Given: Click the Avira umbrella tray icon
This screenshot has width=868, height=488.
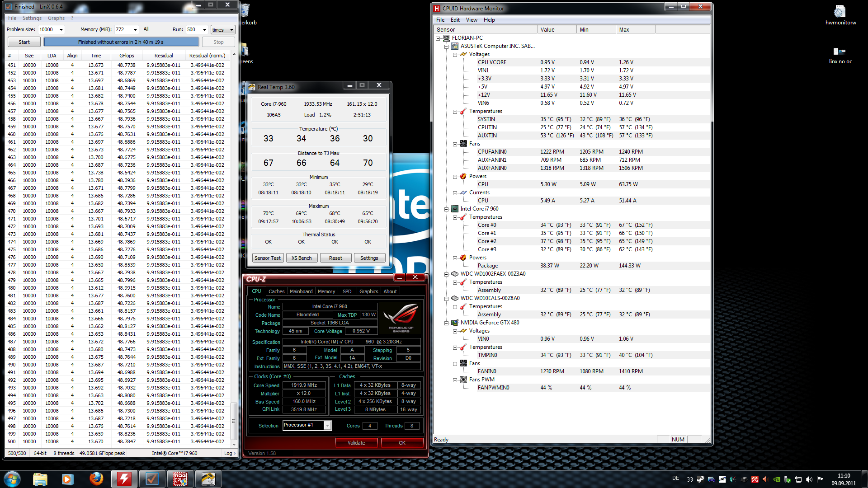Looking at the screenshot, I should click(755, 479).
